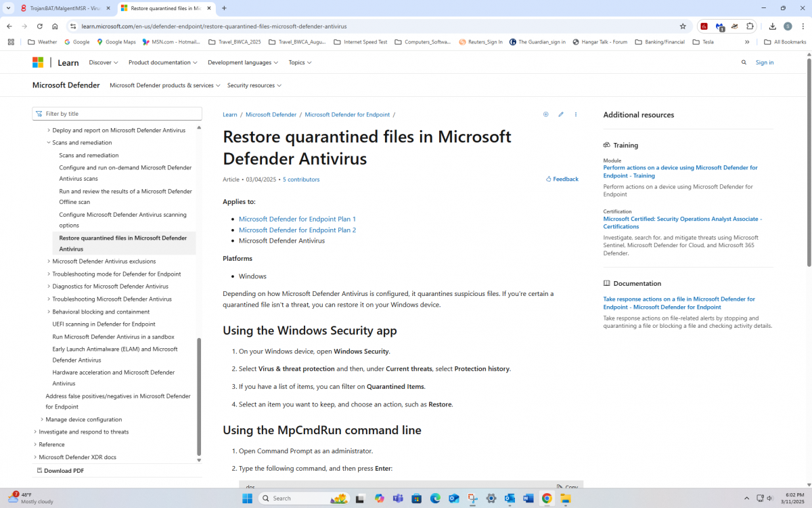Image resolution: width=812 pixels, height=508 pixels.
Task: Open the Extensions puzzle icon
Action: 750,26
